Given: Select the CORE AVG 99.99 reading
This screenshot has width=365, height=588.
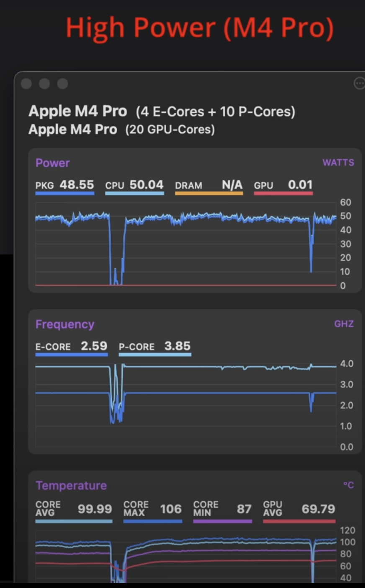Looking at the screenshot, I should pos(74,509).
